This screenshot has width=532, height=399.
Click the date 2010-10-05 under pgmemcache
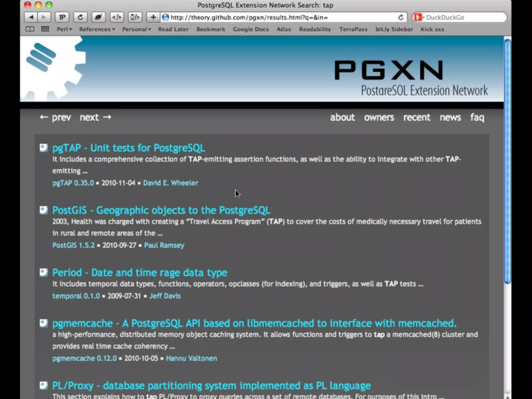click(141, 358)
